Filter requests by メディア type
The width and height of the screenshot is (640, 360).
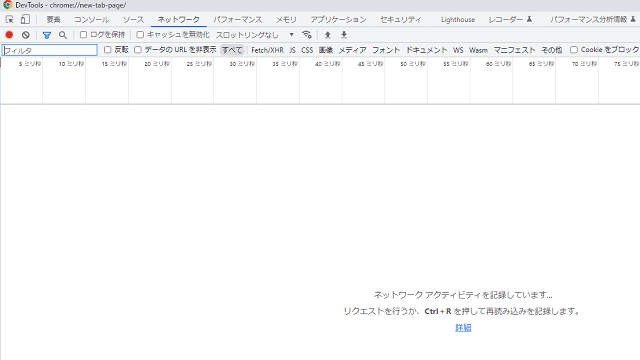[x=353, y=50]
